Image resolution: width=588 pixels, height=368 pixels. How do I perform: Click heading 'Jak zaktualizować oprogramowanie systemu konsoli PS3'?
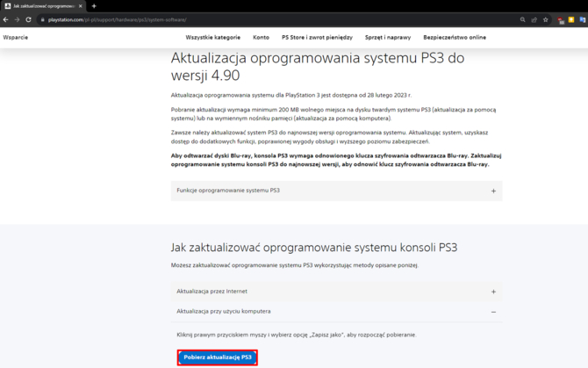[314, 248]
